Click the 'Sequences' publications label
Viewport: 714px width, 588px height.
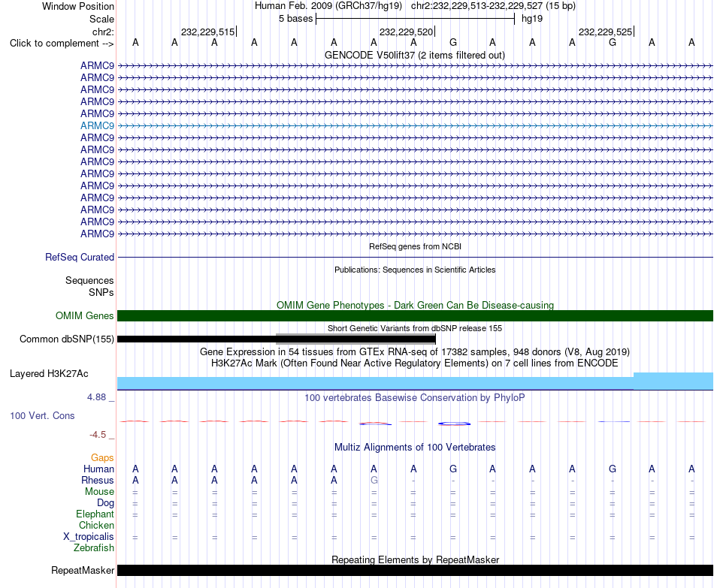(x=89, y=280)
